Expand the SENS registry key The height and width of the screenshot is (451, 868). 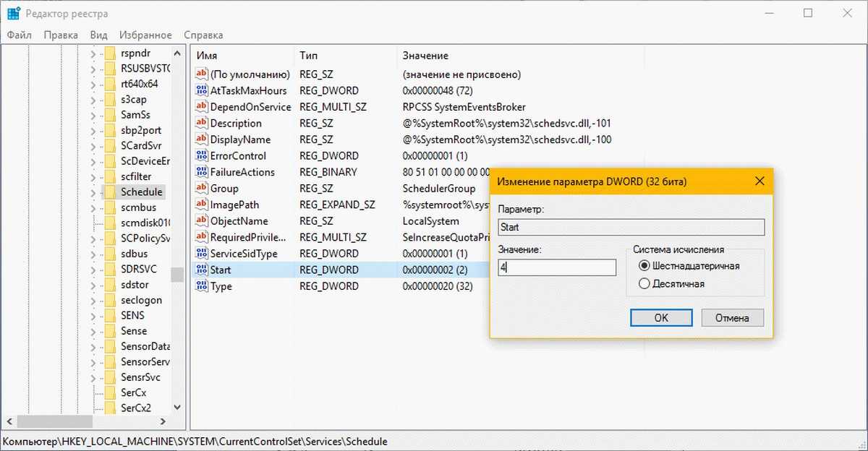[93, 316]
